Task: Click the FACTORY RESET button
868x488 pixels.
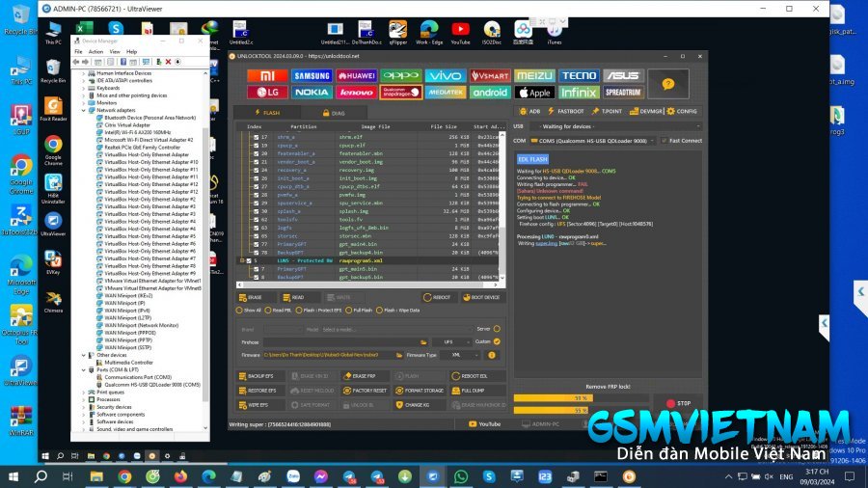Action: 365,391
